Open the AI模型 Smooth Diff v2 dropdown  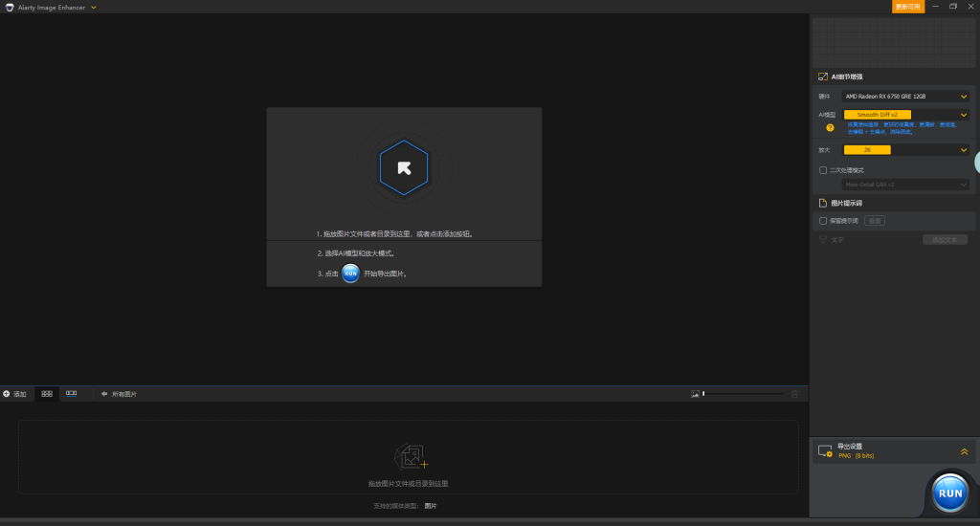click(x=904, y=115)
